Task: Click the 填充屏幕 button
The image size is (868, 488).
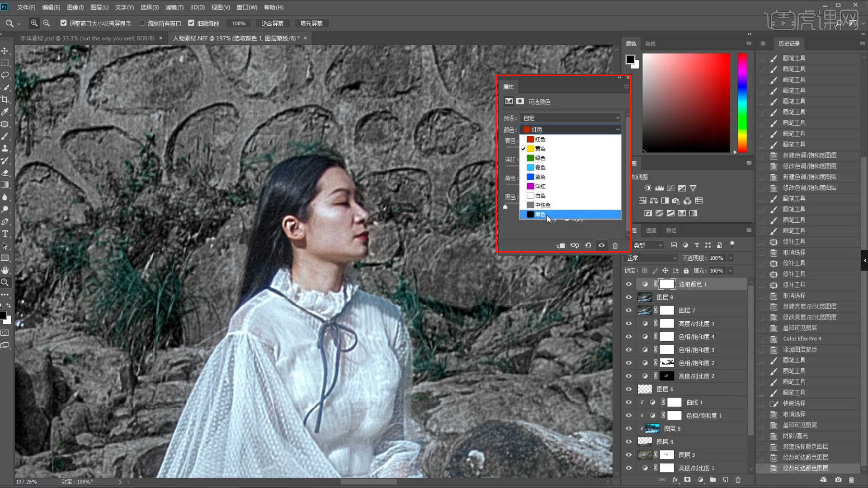Action: (311, 23)
